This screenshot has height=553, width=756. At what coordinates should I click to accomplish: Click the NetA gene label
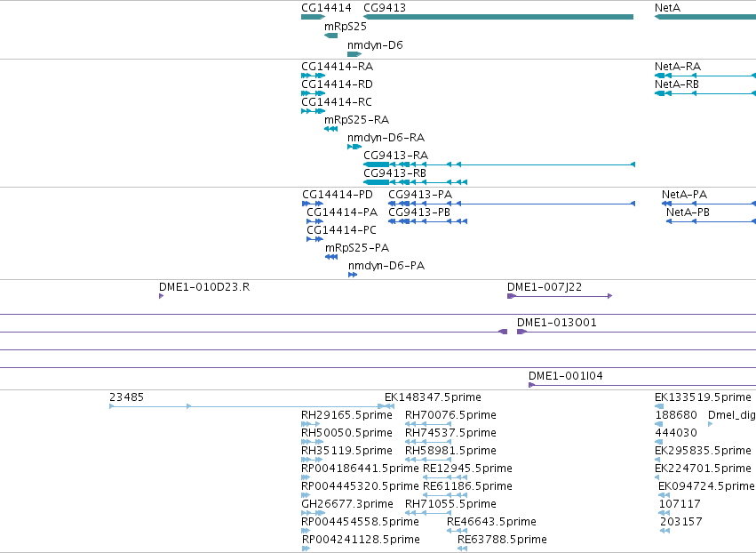[667, 8]
